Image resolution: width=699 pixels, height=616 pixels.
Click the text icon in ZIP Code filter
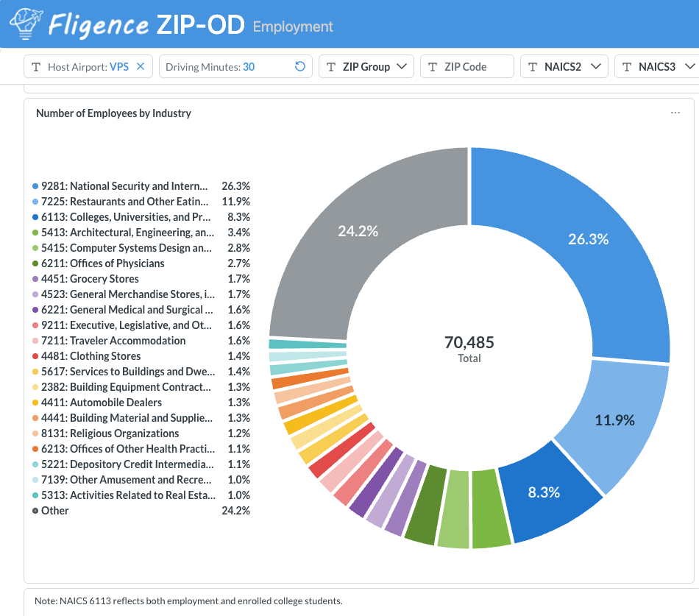[x=433, y=67]
